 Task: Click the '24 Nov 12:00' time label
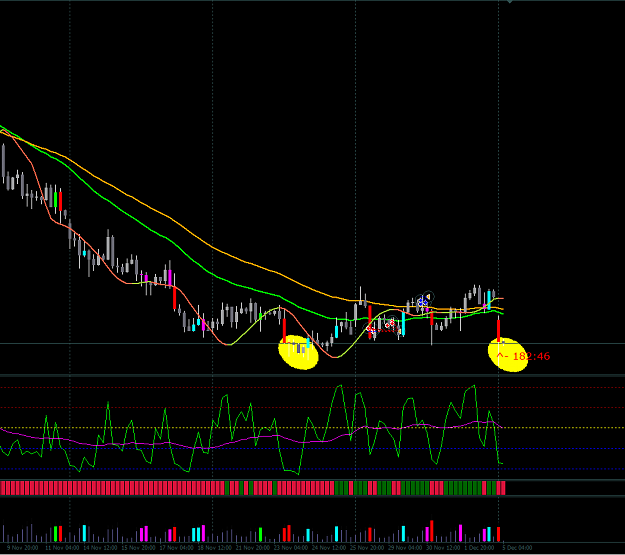[x=329, y=548]
